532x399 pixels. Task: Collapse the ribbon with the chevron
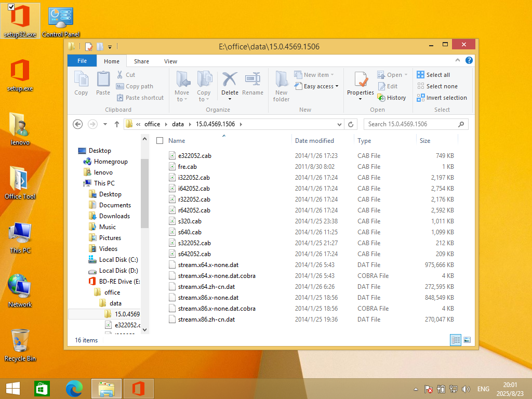[x=460, y=61]
